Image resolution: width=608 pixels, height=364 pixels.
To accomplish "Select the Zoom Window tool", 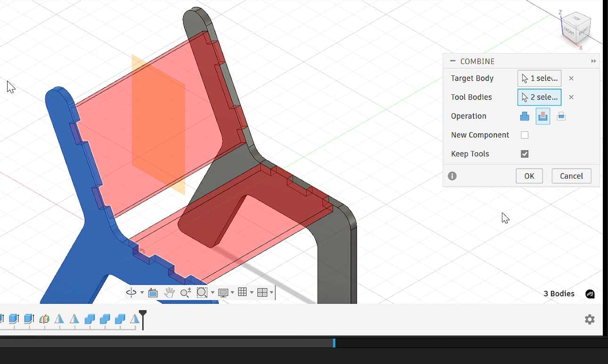I will (x=202, y=293).
